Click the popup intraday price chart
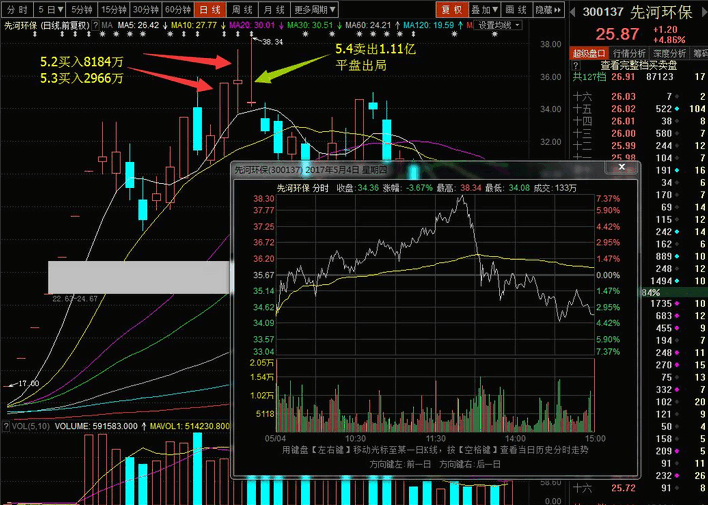 click(435, 275)
